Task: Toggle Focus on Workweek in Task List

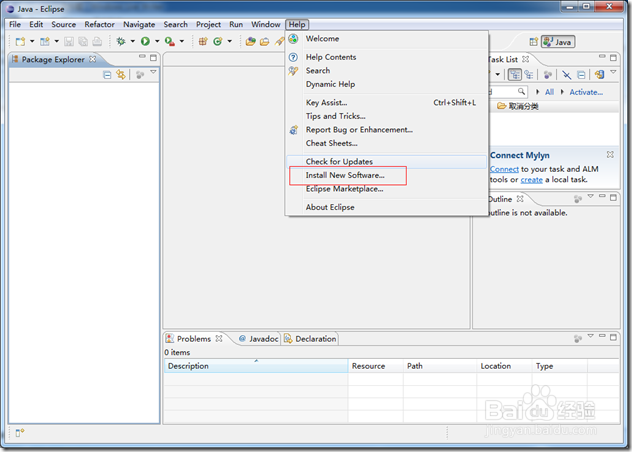Action: pyautogui.click(x=547, y=75)
